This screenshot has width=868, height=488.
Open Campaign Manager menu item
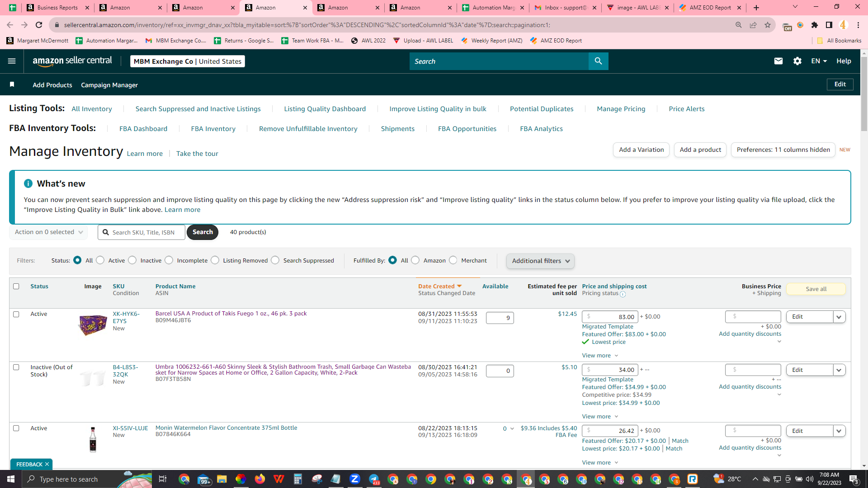109,85
